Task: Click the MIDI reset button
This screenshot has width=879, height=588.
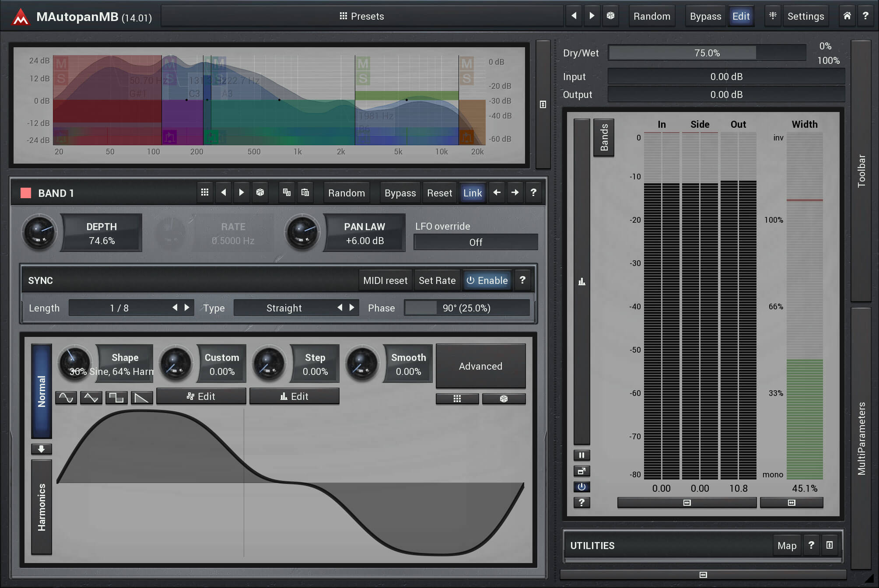Action: [385, 280]
